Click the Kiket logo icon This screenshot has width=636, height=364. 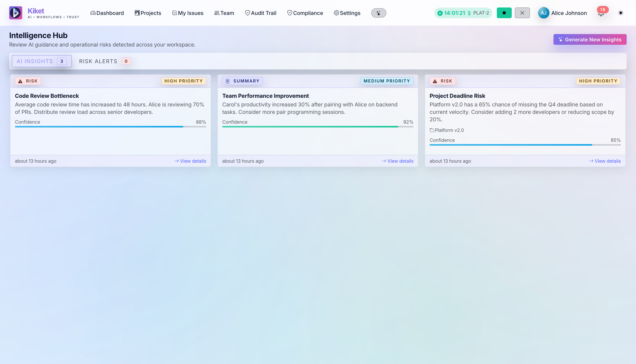(16, 13)
